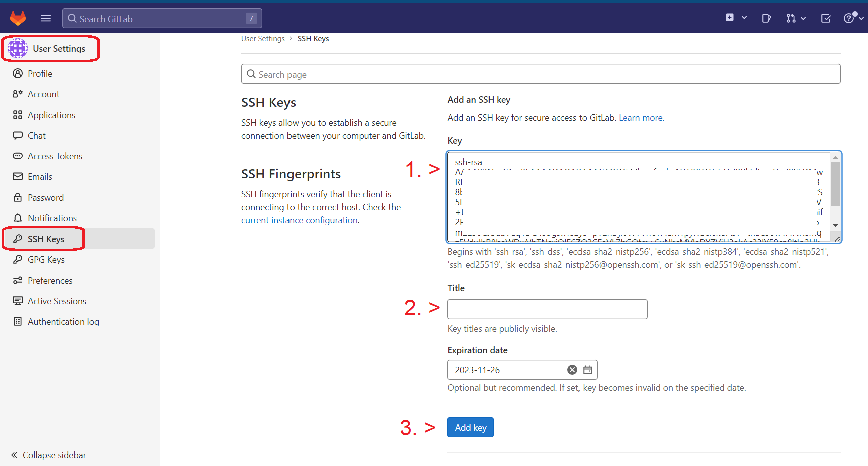Open User Settings sidebar header
The height and width of the screenshot is (466, 868).
(x=59, y=49)
